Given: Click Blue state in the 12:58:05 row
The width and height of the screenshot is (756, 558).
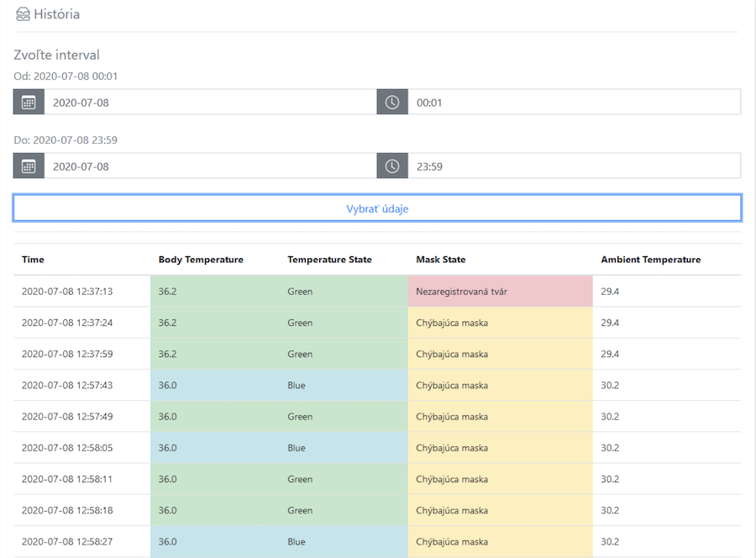Looking at the screenshot, I should tap(296, 448).
